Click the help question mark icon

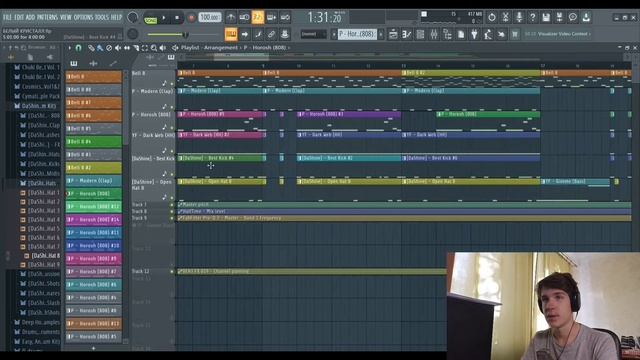point(532,17)
